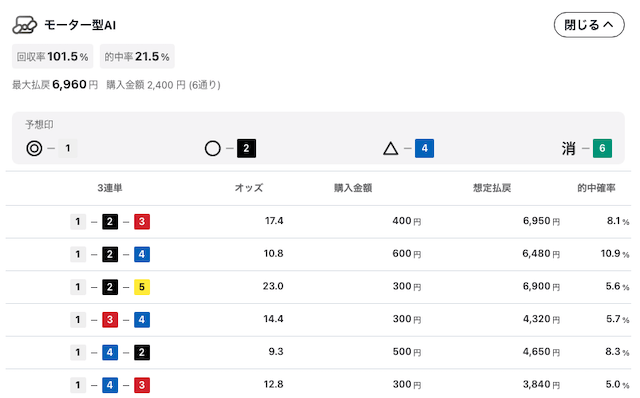Click yellow 5 badge in 1-2-5 row
Image resolution: width=640 pixels, height=398 pixels.
[142, 287]
